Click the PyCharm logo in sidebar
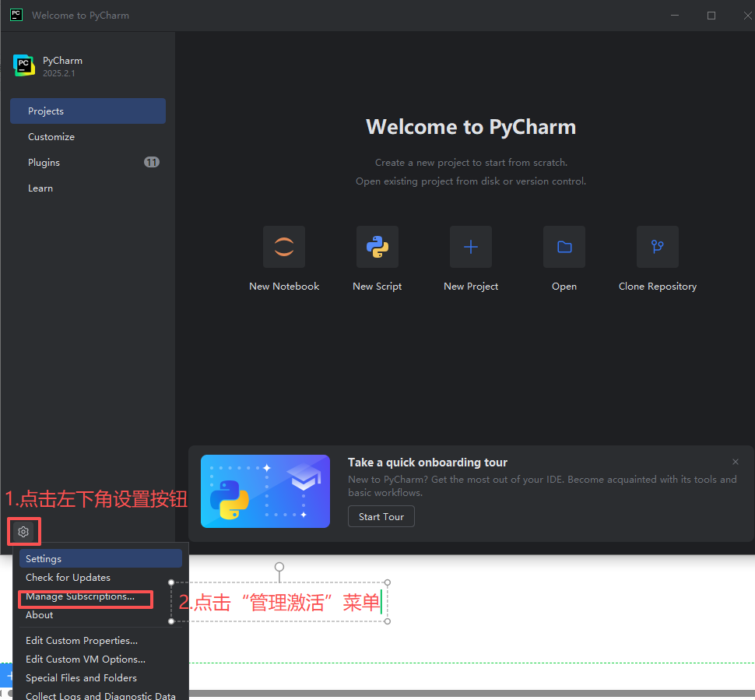 point(24,66)
